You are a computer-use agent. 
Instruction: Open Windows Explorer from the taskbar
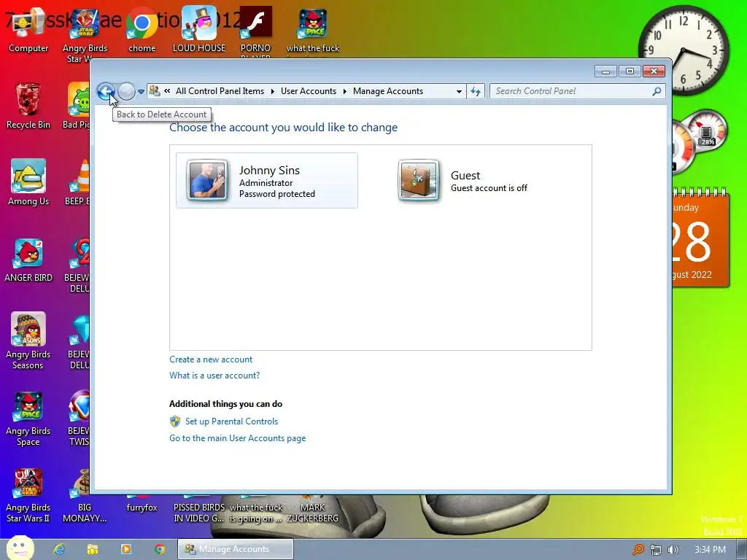click(93, 549)
